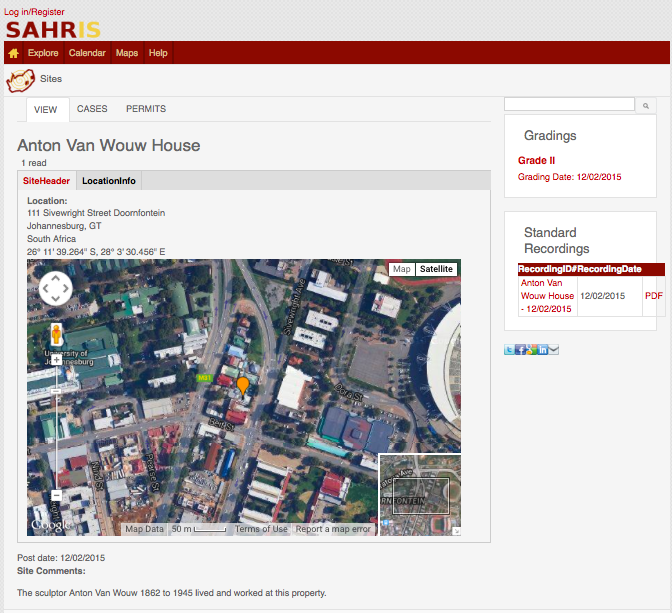Share page via Facebook icon
Image resolution: width=672 pixels, height=613 pixels.
[520, 349]
